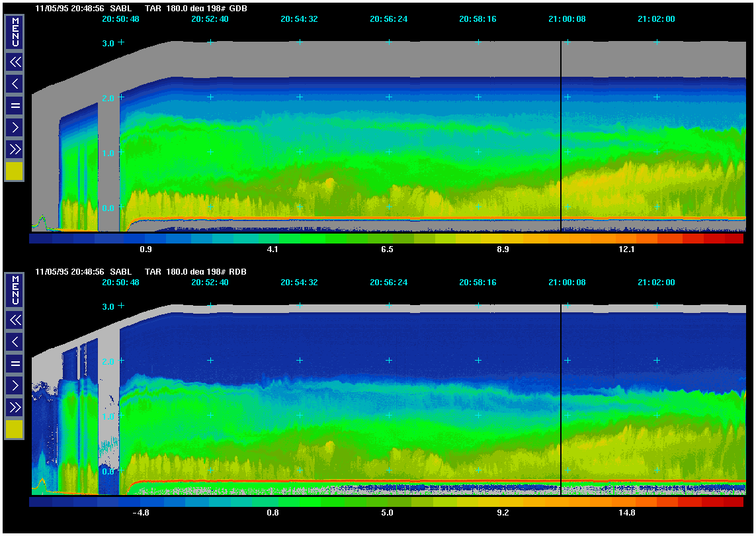The height and width of the screenshot is (536, 756).
Task: Click the double-left rewind arrow in the GDB panel
Action: click(15, 62)
